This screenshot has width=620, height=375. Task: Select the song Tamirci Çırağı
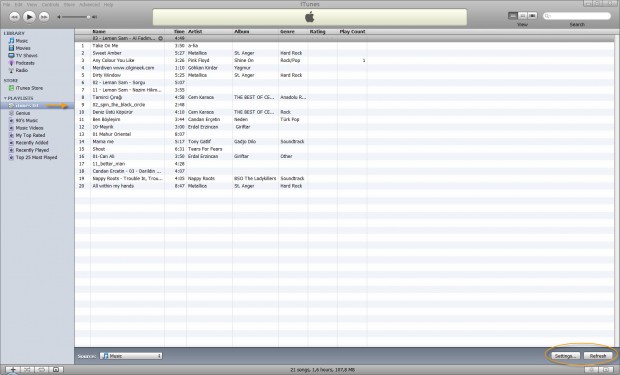click(108, 97)
